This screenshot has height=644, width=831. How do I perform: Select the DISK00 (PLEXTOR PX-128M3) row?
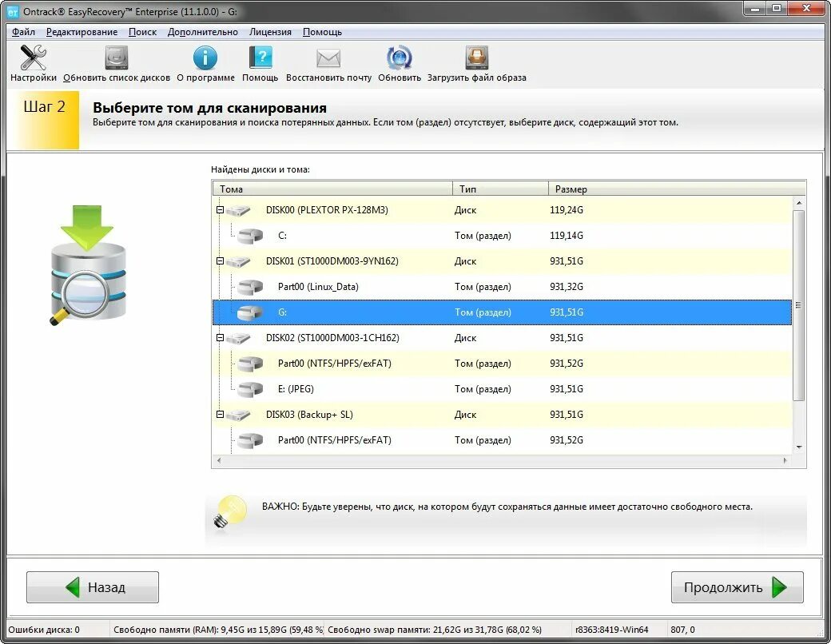[502, 210]
